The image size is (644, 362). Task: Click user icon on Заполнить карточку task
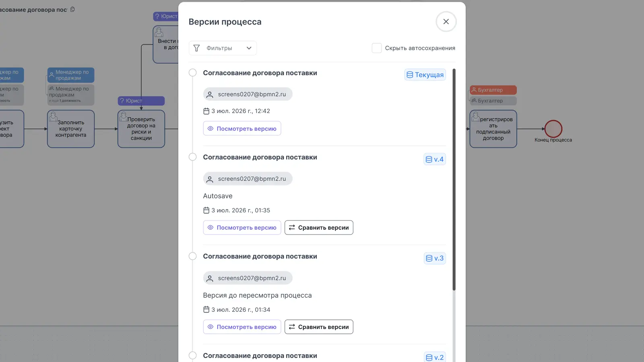[53, 117]
